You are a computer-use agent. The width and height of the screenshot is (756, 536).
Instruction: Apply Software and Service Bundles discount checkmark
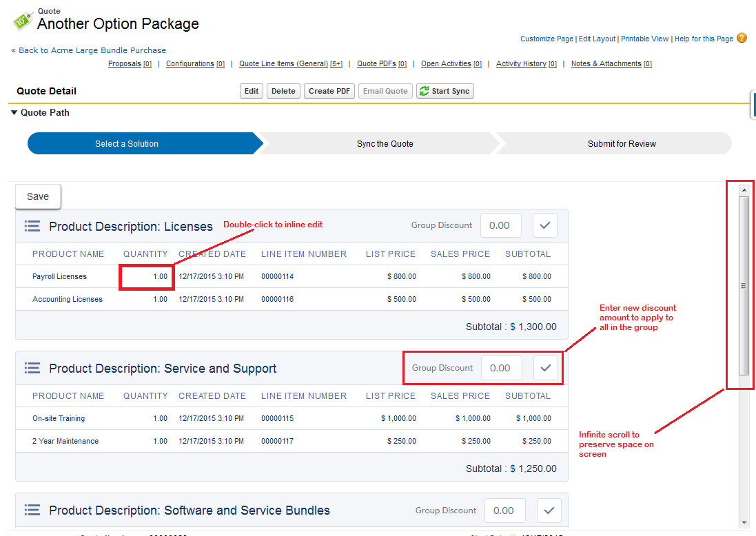(549, 511)
